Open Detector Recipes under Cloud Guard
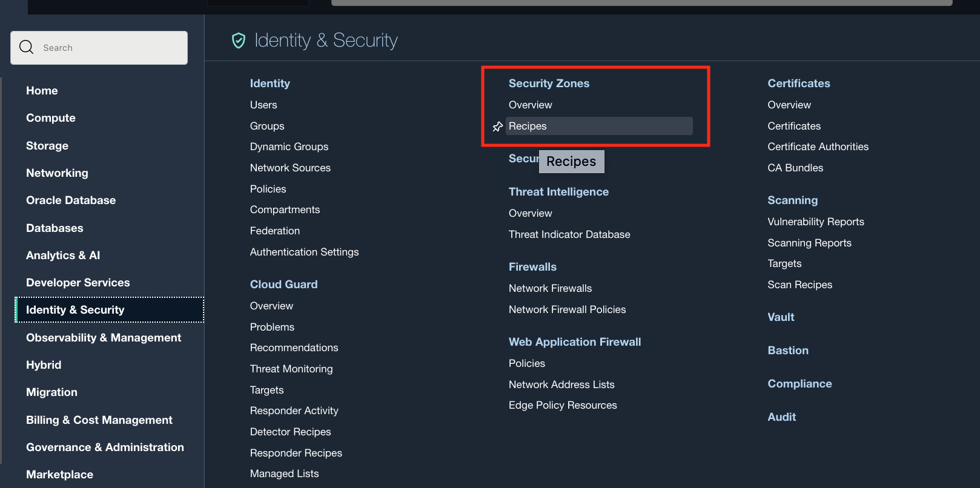Viewport: 980px width, 488px height. click(290, 431)
